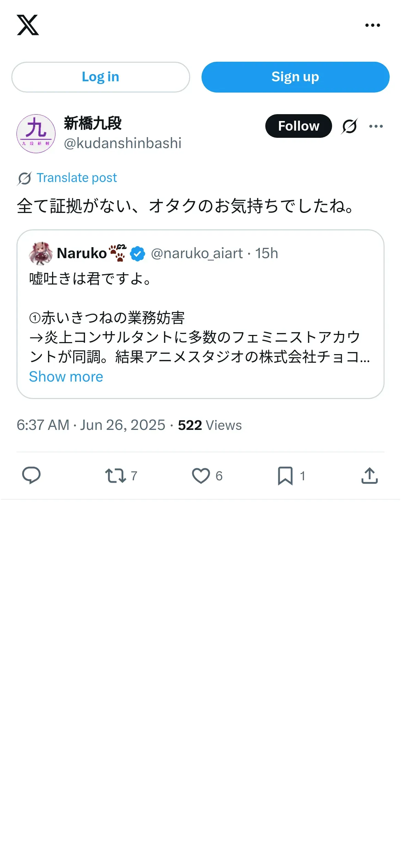Follow the @kudanshinbashi account

point(298,126)
